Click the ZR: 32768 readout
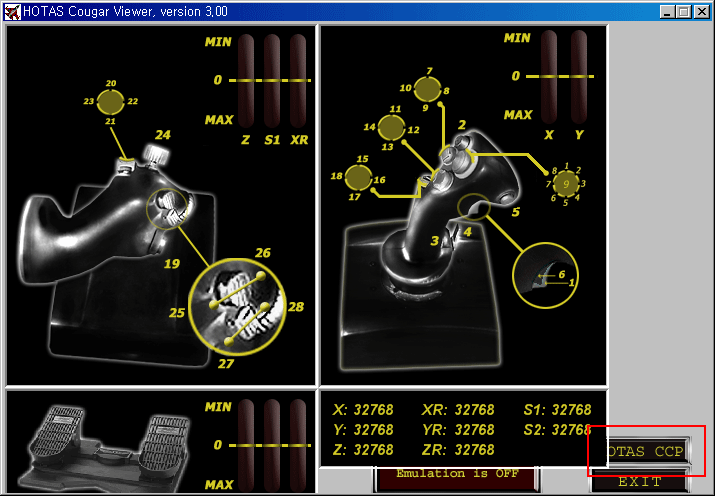 click(458, 450)
